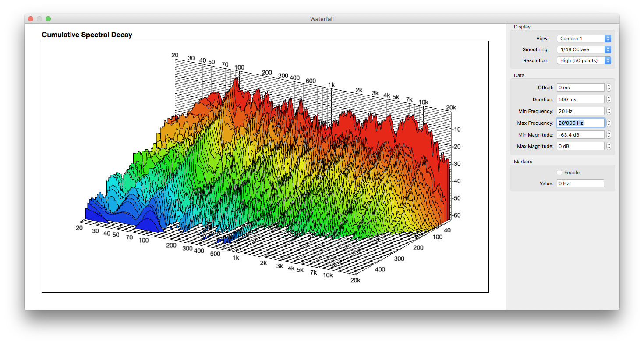Click the Resolution label text
Screen dimensions: 644x345
(536, 60)
